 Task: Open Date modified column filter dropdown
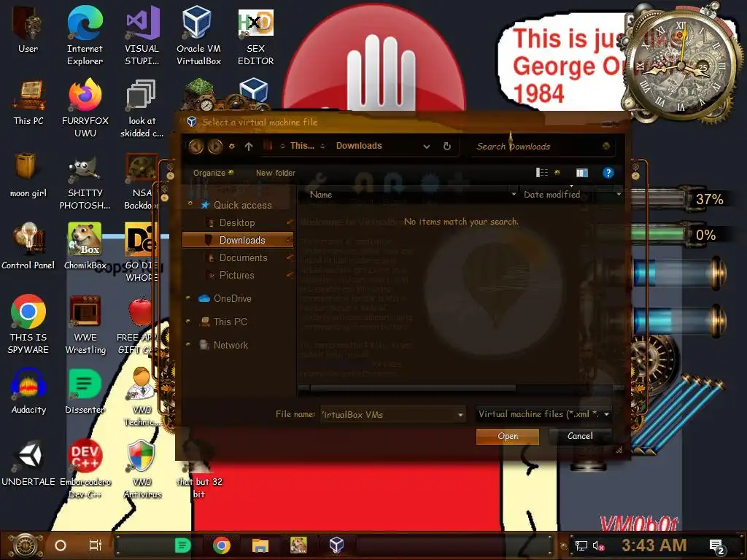pos(619,194)
